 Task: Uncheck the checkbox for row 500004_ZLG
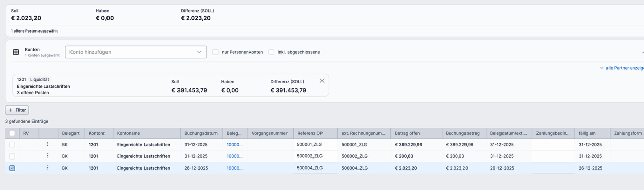coord(12,168)
